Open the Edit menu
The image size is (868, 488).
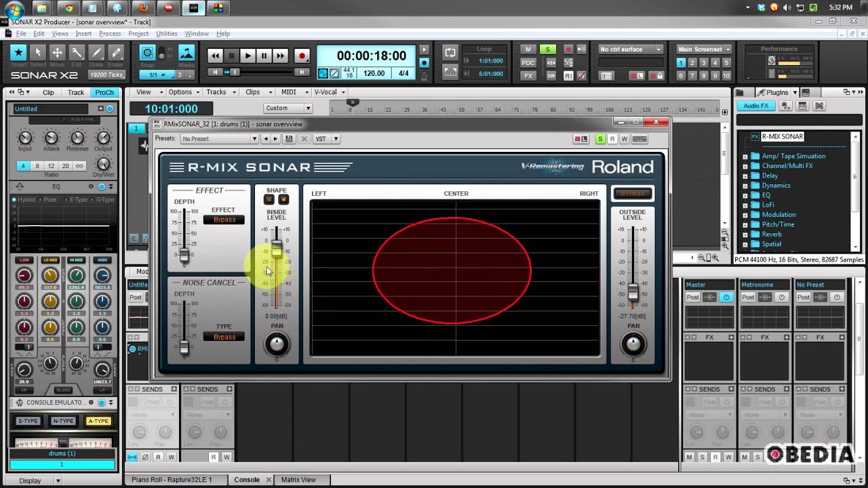click(x=39, y=33)
